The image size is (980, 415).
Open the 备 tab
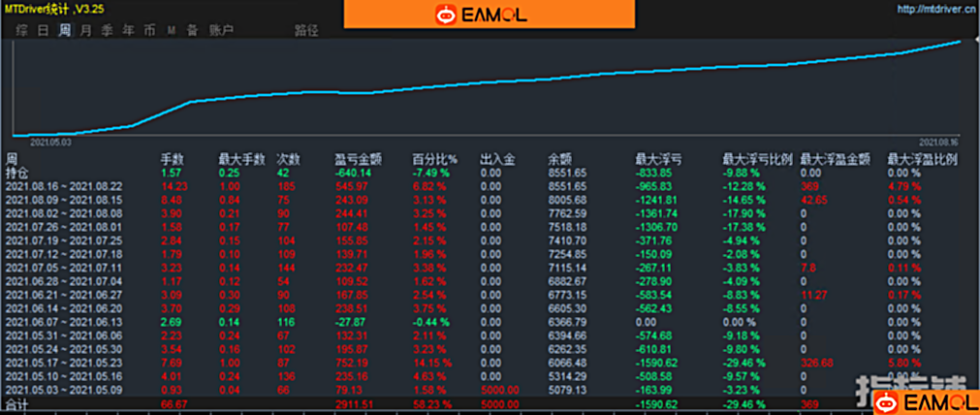click(x=192, y=30)
